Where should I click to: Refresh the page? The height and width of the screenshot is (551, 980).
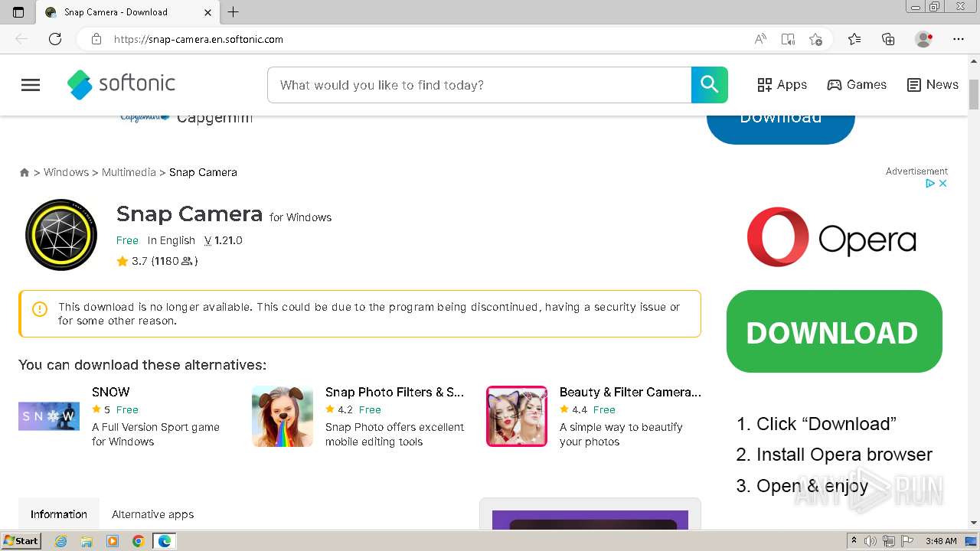tap(55, 39)
